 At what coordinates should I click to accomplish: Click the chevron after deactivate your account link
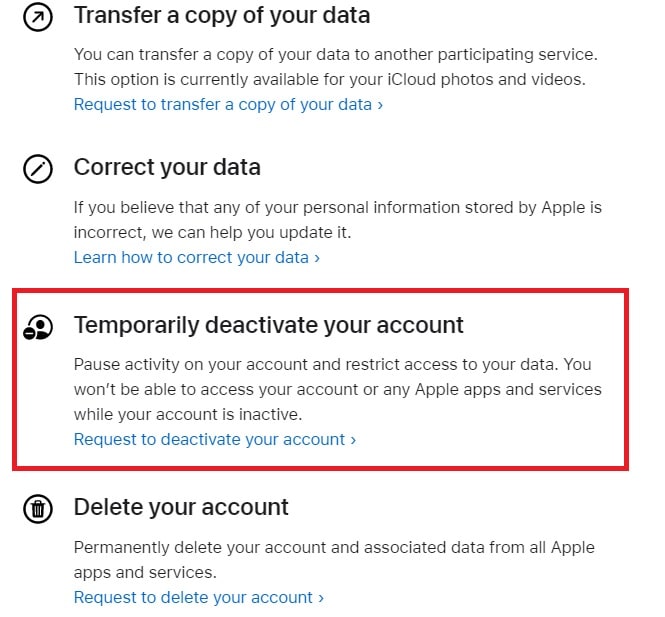pos(353,440)
